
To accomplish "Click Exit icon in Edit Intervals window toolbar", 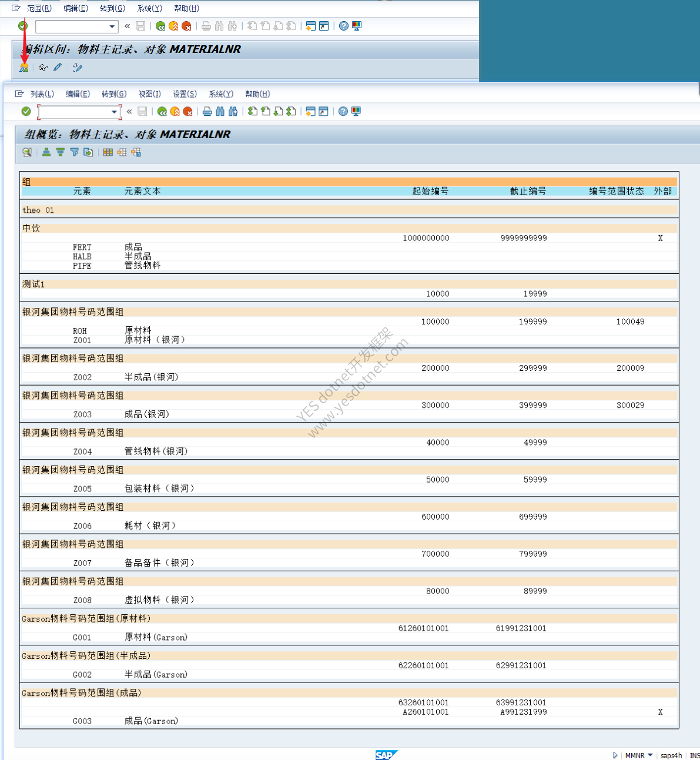I will click(173, 26).
